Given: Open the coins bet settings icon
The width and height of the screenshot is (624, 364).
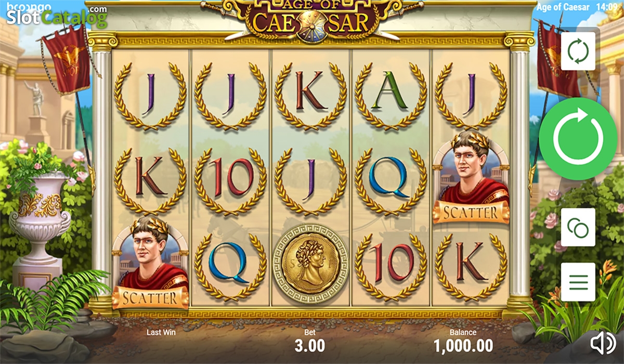Looking at the screenshot, I should point(578,227).
